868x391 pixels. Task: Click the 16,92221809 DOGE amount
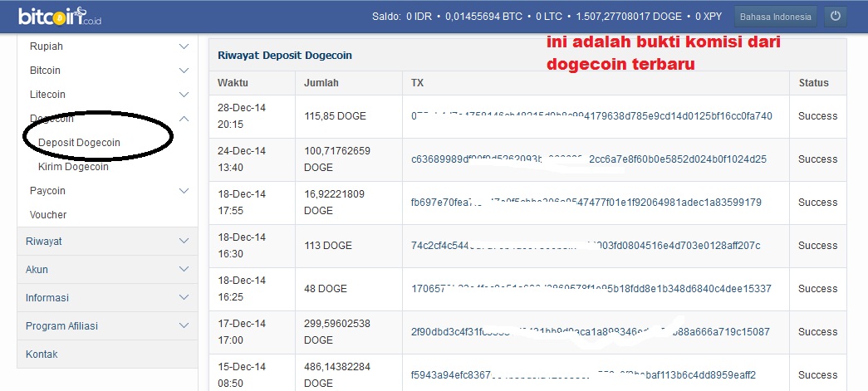point(335,203)
